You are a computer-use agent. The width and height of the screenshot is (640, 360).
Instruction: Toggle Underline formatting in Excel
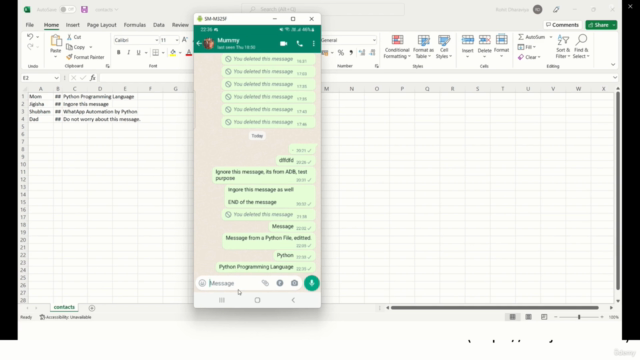point(138,52)
